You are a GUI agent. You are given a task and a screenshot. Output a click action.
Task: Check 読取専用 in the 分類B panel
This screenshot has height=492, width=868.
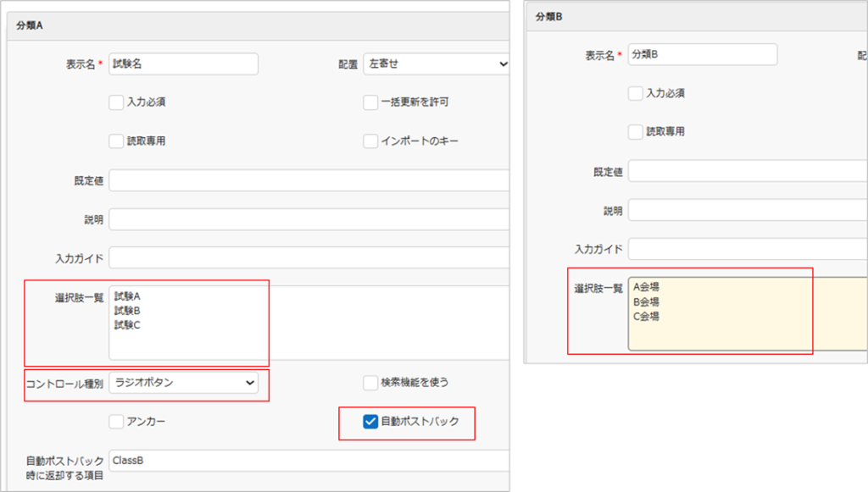[x=636, y=132]
